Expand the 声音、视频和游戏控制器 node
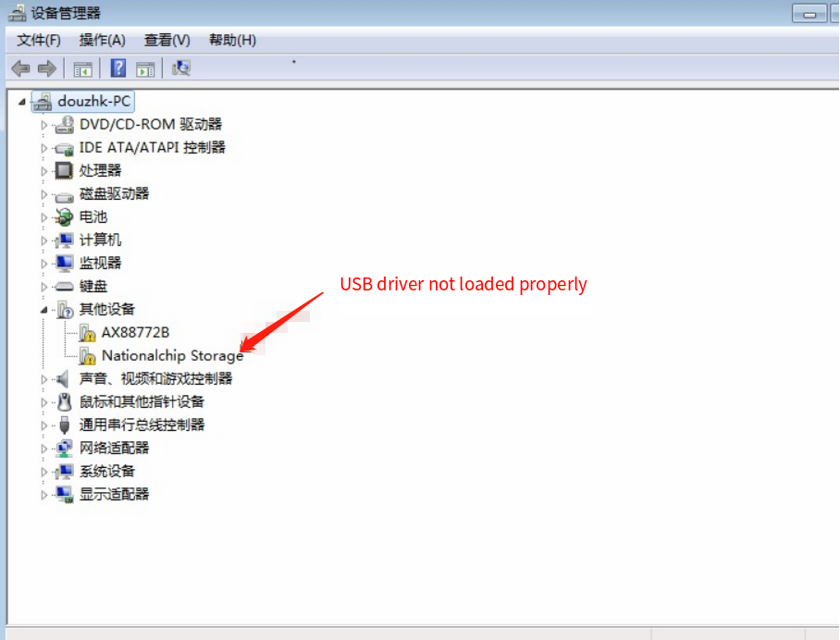This screenshot has height=640, width=840. pyautogui.click(x=43, y=379)
